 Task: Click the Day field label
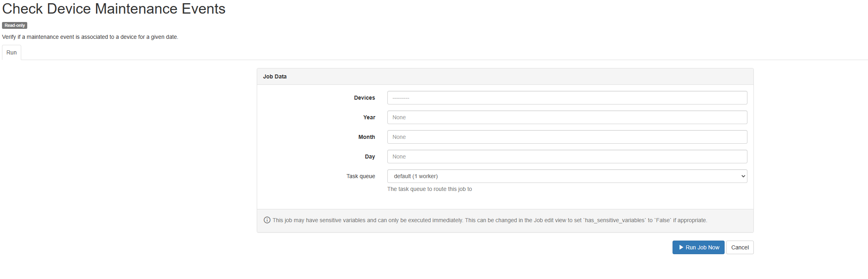(370, 157)
